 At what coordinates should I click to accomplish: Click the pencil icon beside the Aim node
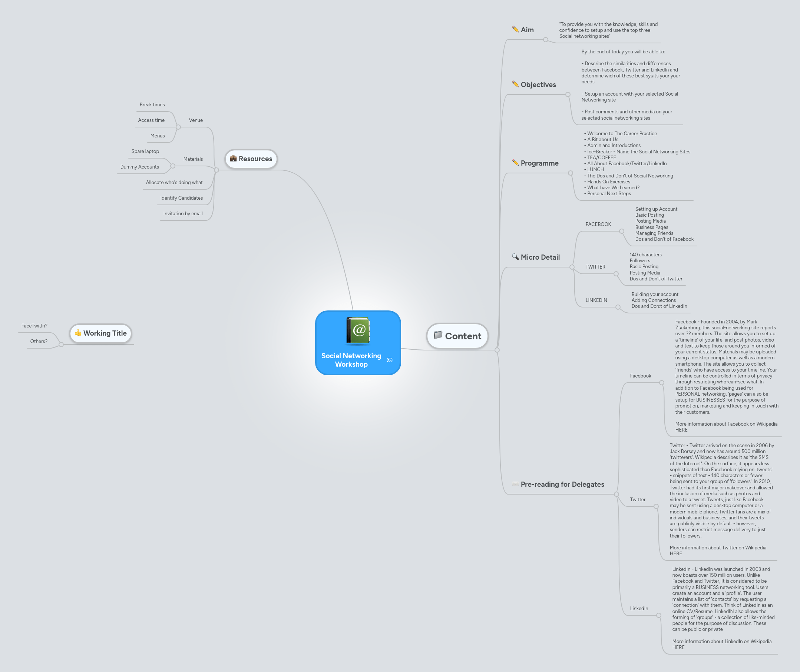(x=515, y=29)
